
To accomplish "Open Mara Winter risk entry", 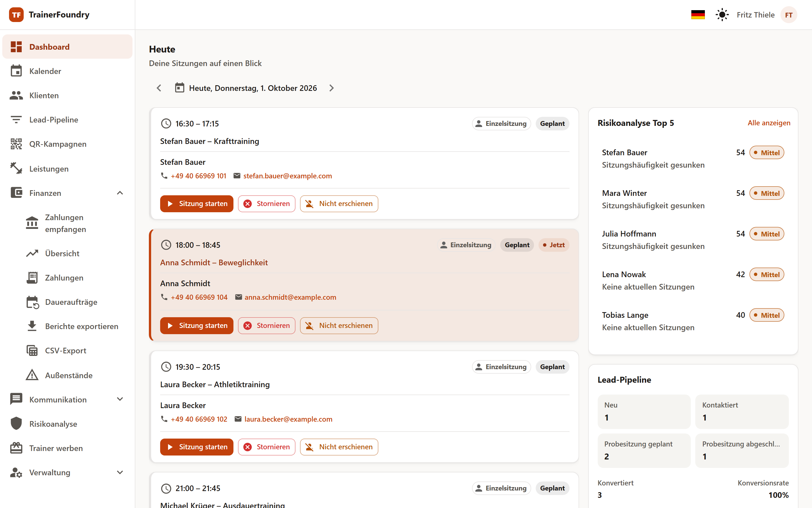I will [x=693, y=199].
